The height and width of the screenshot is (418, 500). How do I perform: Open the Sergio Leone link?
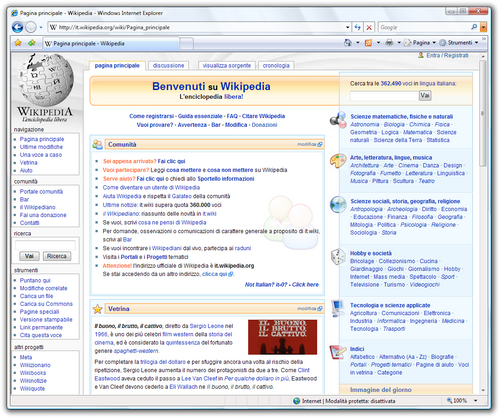click(x=206, y=326)
